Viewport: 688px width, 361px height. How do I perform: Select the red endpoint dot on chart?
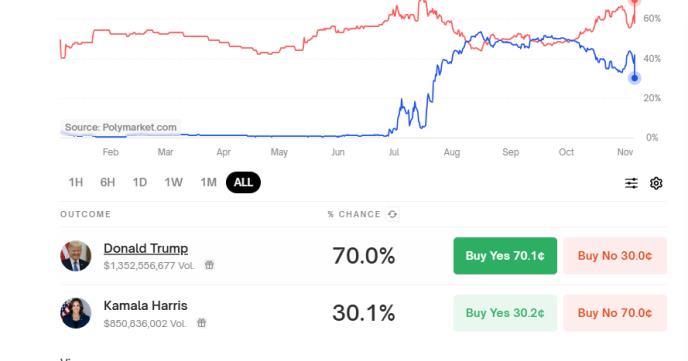click(x=634, y=2)
